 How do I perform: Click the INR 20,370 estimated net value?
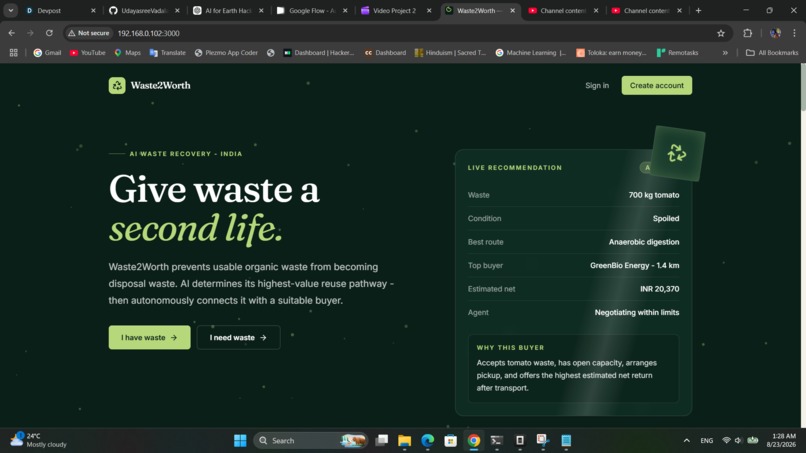[x=660, y=289]
